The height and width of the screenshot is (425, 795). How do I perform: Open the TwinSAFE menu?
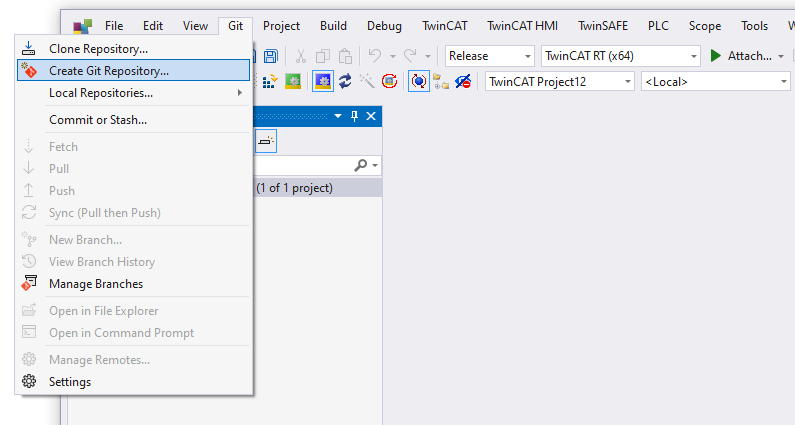coord(603,26)
